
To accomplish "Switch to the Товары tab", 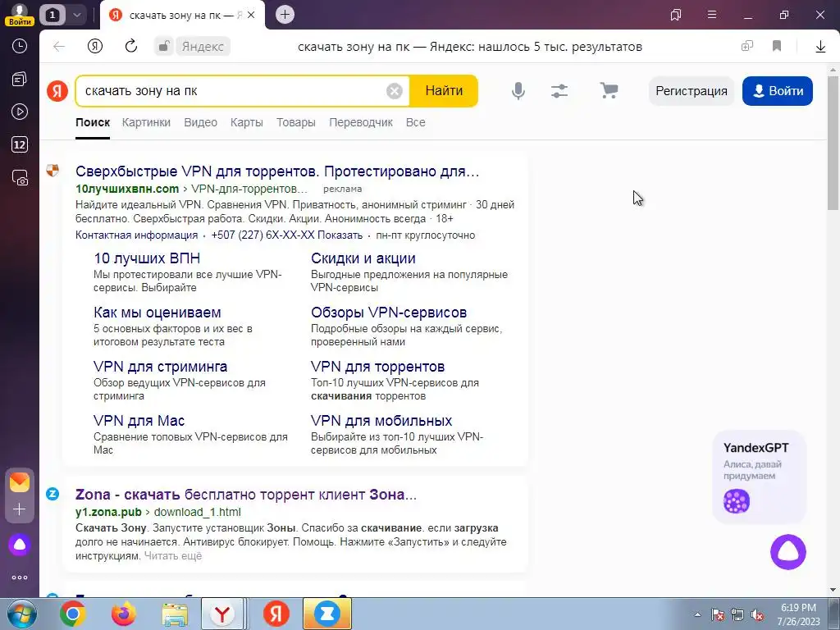I will point(295,123).
